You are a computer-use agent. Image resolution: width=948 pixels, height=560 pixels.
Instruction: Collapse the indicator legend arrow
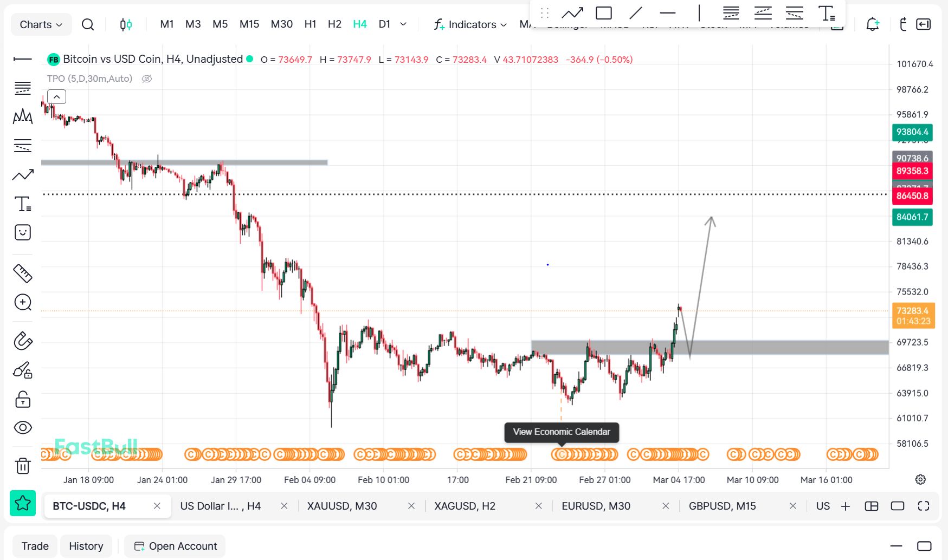pyautogui.click(x=56, y=97)
